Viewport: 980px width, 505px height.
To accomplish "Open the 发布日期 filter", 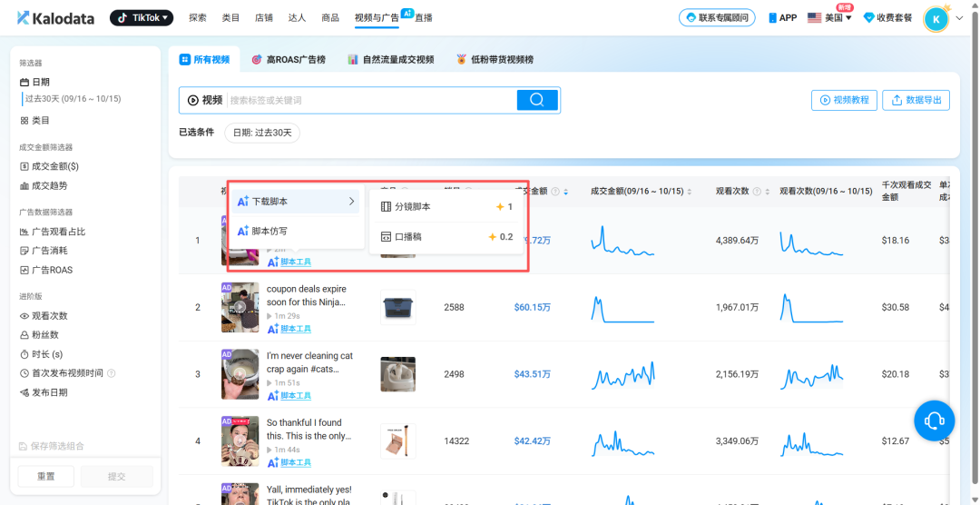I will 44,392.
